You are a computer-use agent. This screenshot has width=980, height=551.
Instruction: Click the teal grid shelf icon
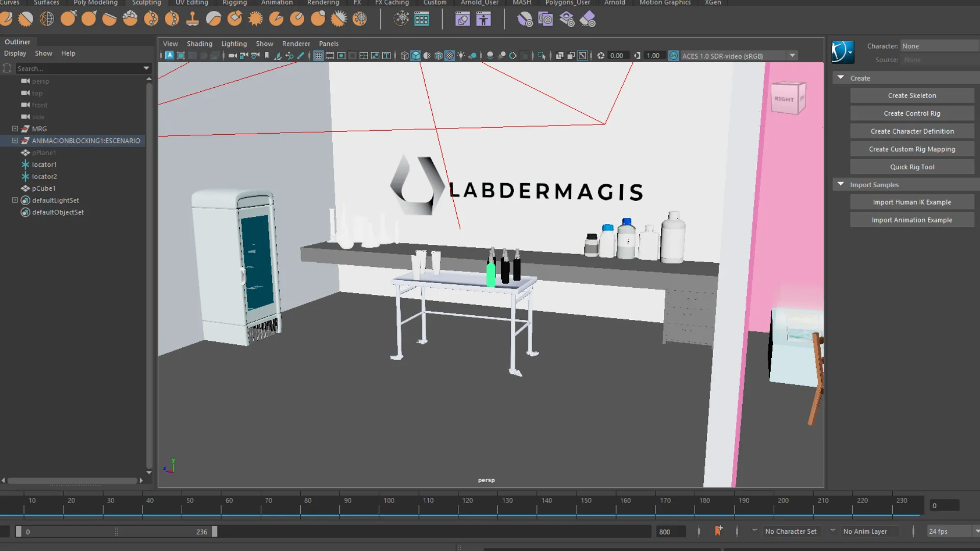tap(422, 19)
